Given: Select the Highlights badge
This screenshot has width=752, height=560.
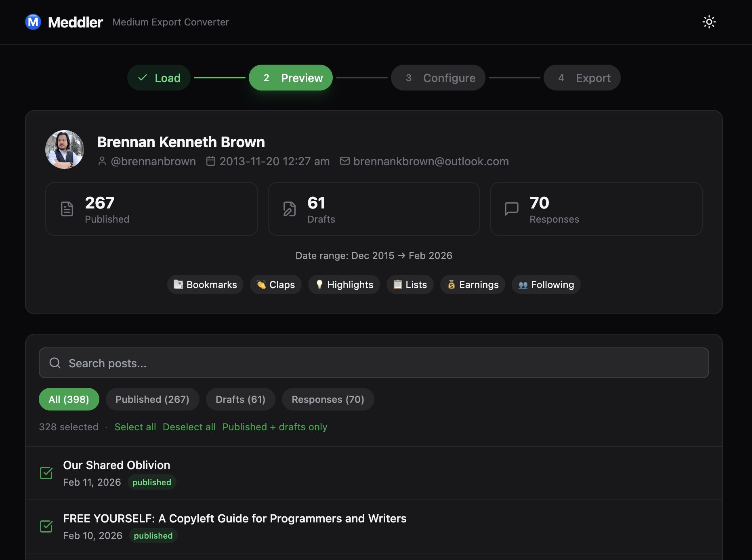Looking at the screenshot, I should point(344,284).
